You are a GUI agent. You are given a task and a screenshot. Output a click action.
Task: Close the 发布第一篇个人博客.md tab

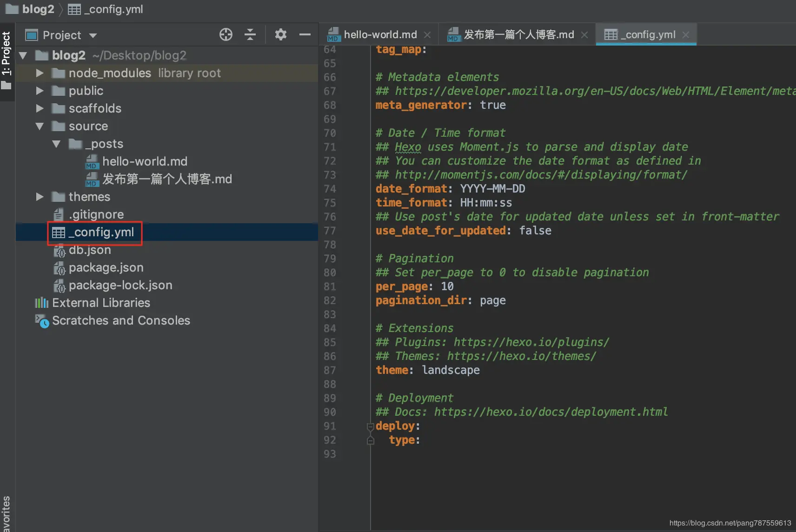pos(584,35)
